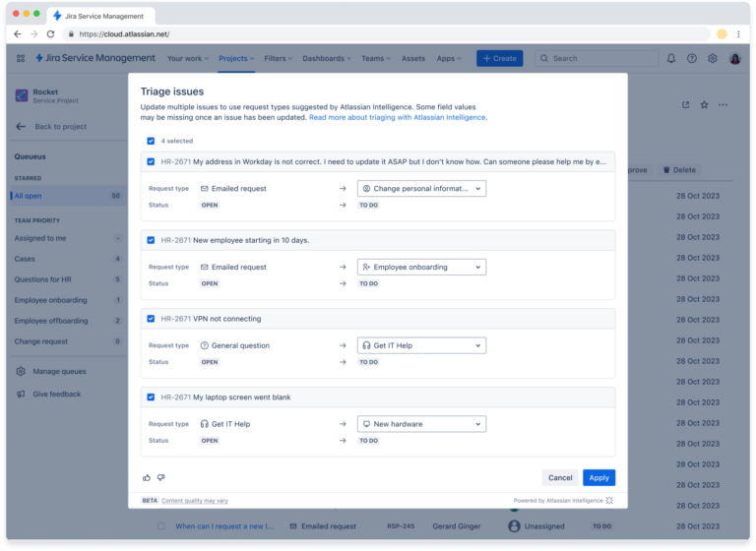Open the Assets nav item
The width and height of the screenshot is (756, 551).
point(413,58)
